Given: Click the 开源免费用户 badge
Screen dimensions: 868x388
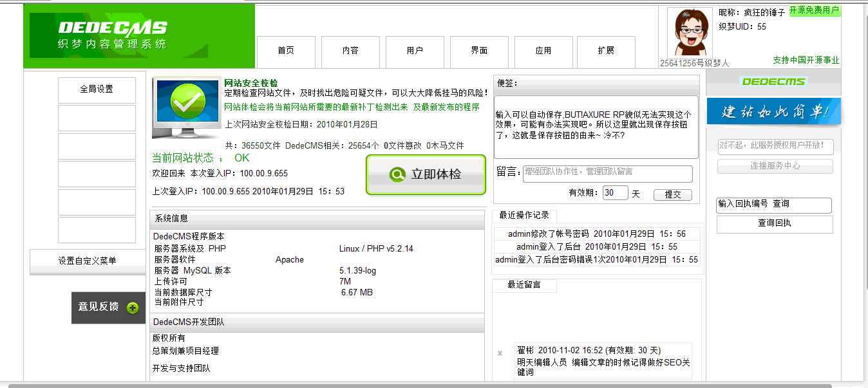Looking at the screenshot, I should (x=814, y=10).
